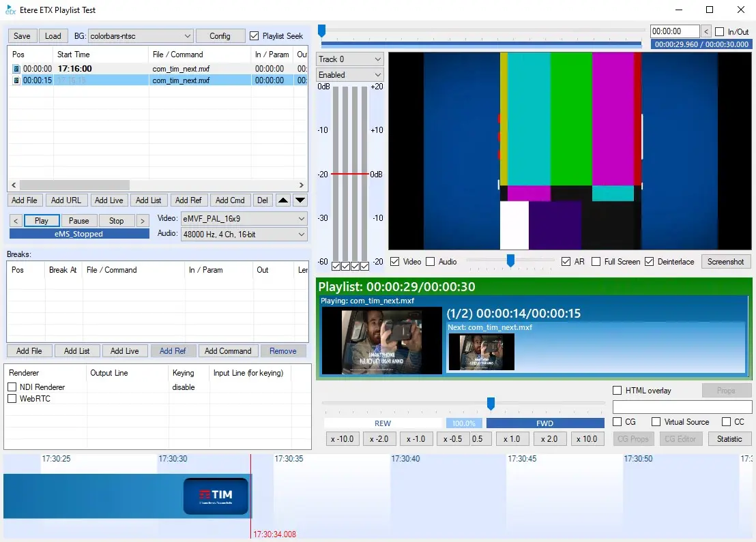Click the Add File playlist button
The height and width of the screenshot is (542, 756).
25,200
